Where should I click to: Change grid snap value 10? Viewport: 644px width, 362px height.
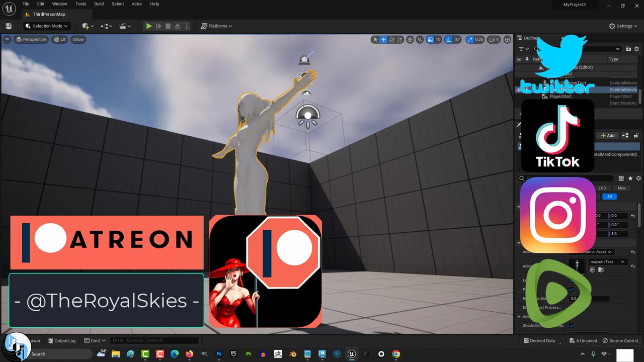pos(438,40)
